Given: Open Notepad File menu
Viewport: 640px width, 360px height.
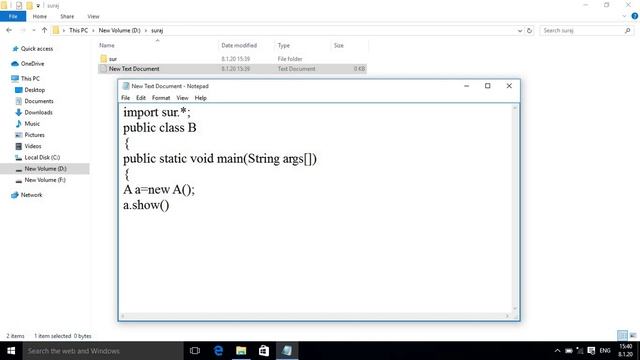Looking at the screenshot, I should [x=125, y=98].
